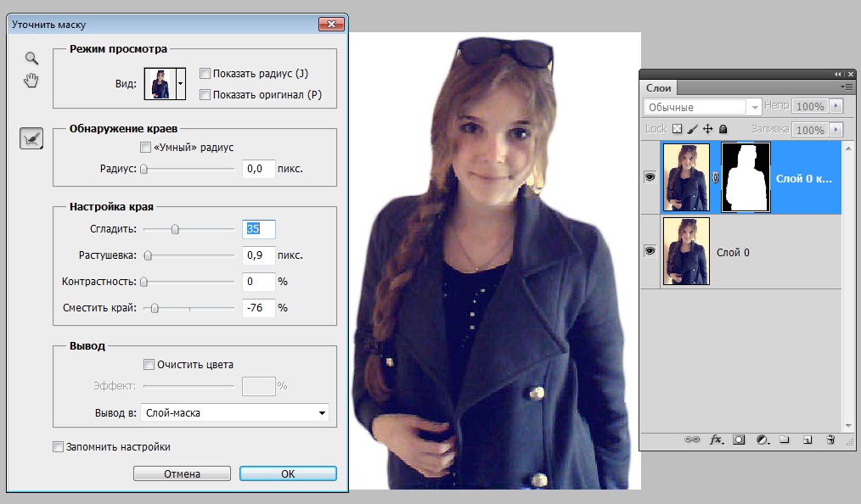Adjust the Растушевка slider handle
The image size is (861, 504).
[x=148, y=255]
